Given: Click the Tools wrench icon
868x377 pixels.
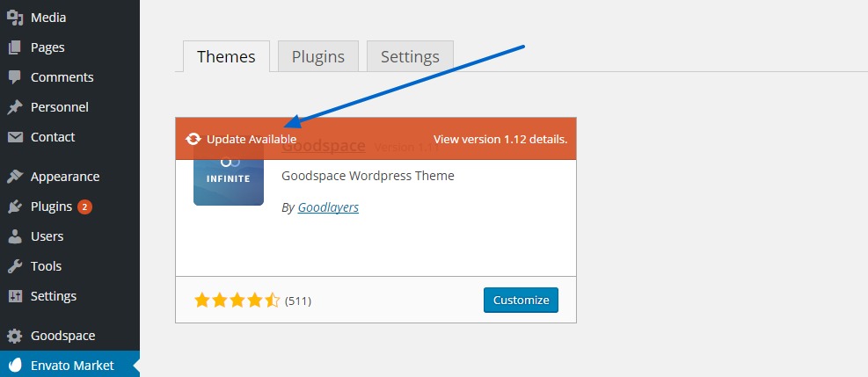Looking at the screenshot, I should (15, 266).
